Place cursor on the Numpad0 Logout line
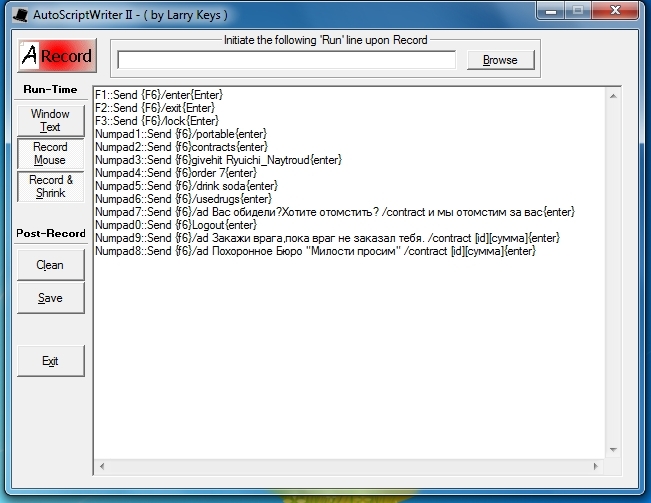Image resolution: width=651 pixels, height=503 pixels. tap(168, 224)
